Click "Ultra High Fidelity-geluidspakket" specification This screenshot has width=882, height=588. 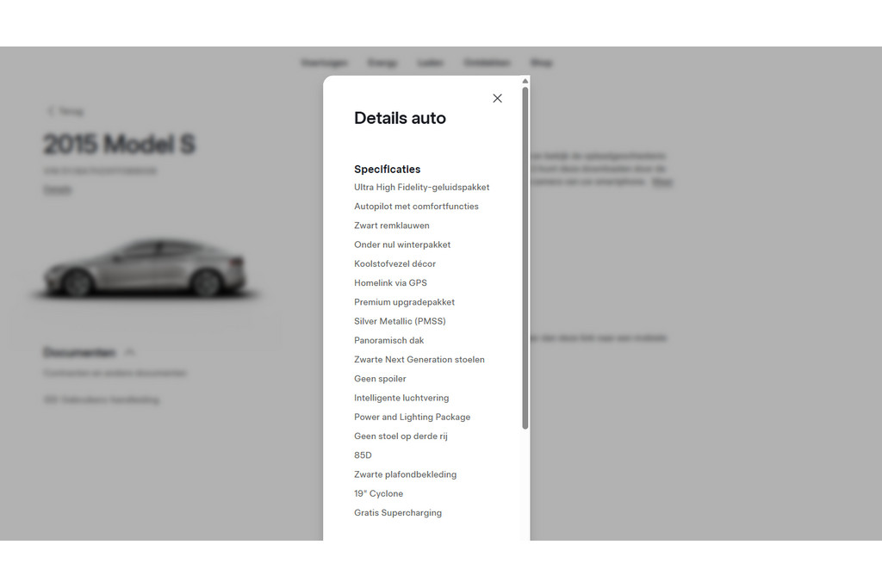click(x=422, y=187)
